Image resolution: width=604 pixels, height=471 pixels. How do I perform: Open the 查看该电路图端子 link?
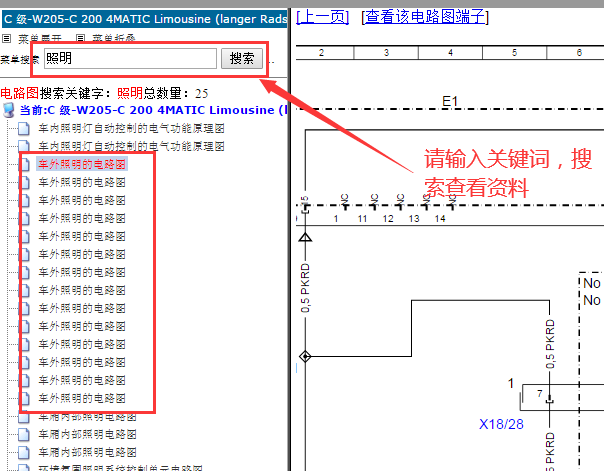(425, 17)
